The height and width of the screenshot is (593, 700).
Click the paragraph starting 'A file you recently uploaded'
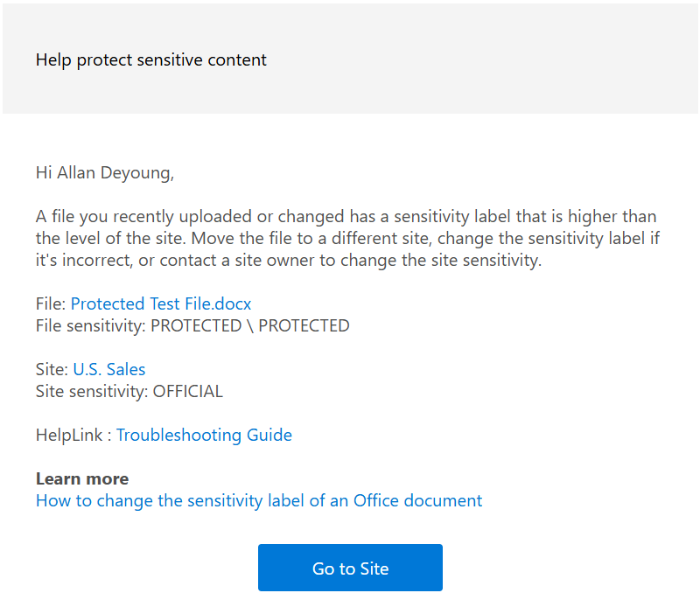coord(347,238)
